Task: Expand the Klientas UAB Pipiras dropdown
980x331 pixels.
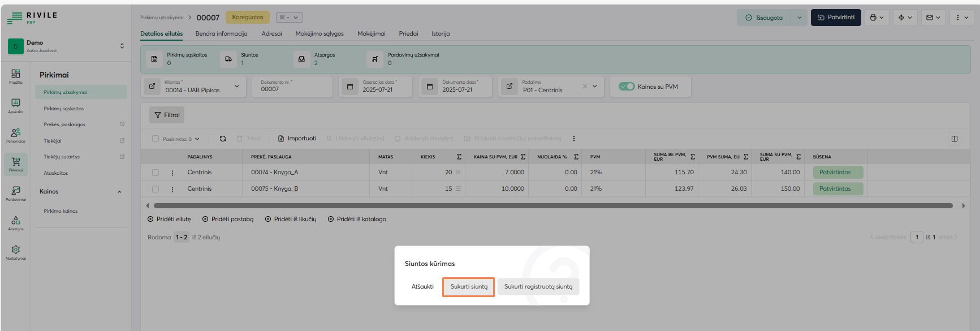Action: (236, 87)
